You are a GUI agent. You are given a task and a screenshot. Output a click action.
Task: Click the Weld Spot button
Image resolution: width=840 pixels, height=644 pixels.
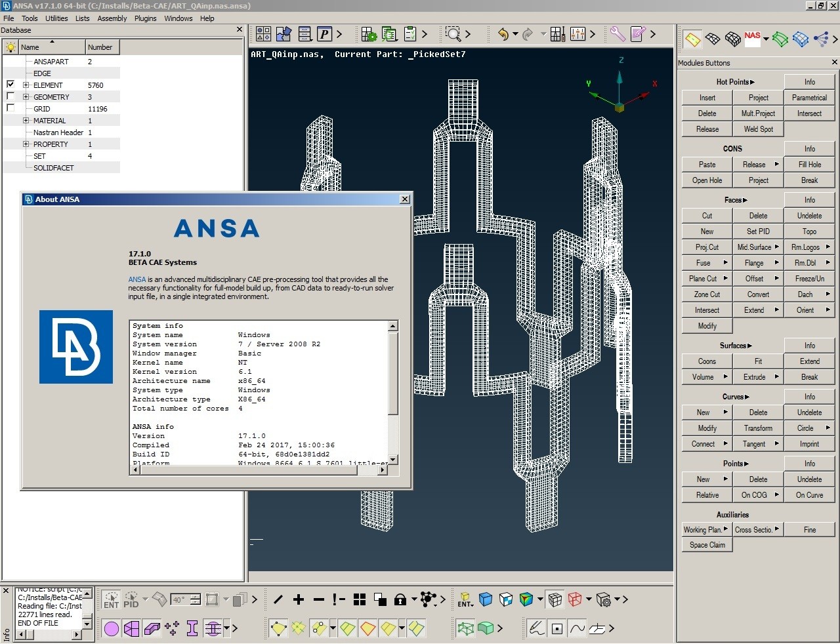(758, 129)
